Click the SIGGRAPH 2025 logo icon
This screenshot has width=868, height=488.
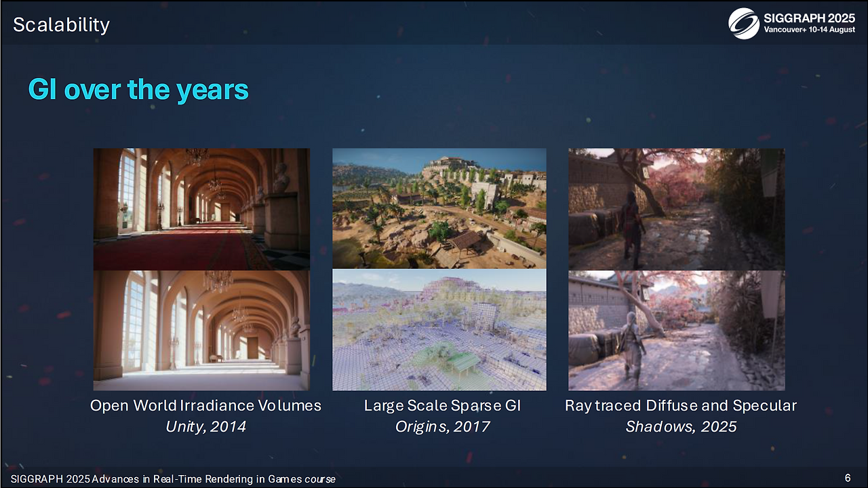point(744,23)
